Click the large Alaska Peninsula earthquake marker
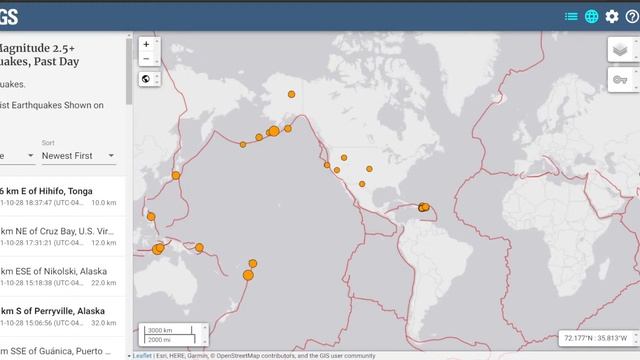 tap(274, 131)
